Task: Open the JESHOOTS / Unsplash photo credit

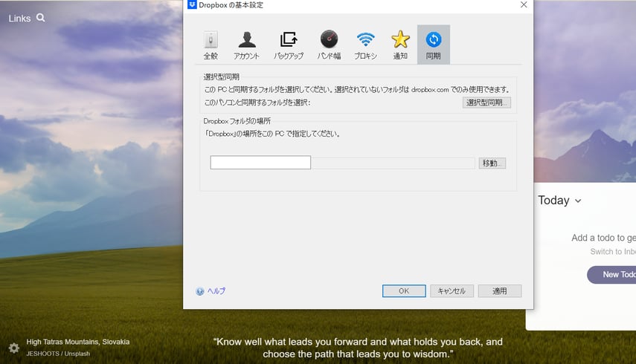Action: 58,354
